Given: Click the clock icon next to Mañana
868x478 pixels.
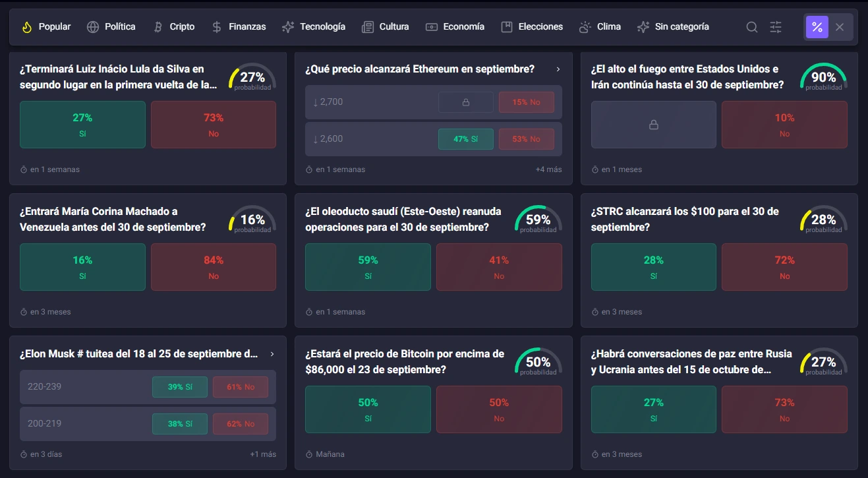Looking at the screenshot, I should tap(309, 454).
